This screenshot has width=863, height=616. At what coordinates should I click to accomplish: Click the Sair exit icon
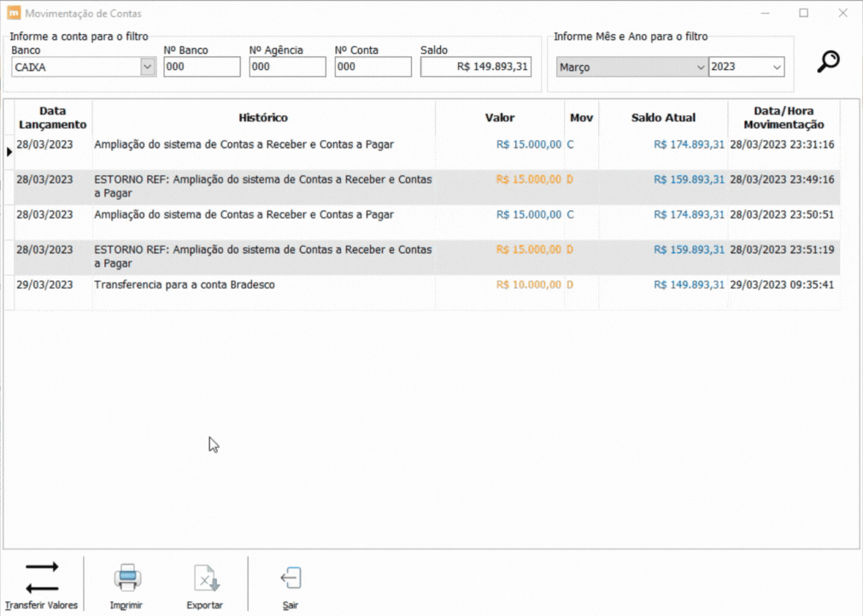(291, 578)
